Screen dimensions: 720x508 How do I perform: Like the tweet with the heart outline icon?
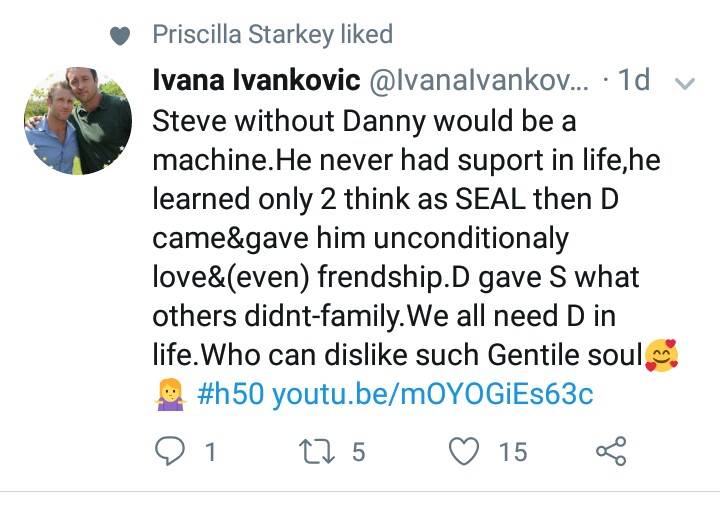464,451
